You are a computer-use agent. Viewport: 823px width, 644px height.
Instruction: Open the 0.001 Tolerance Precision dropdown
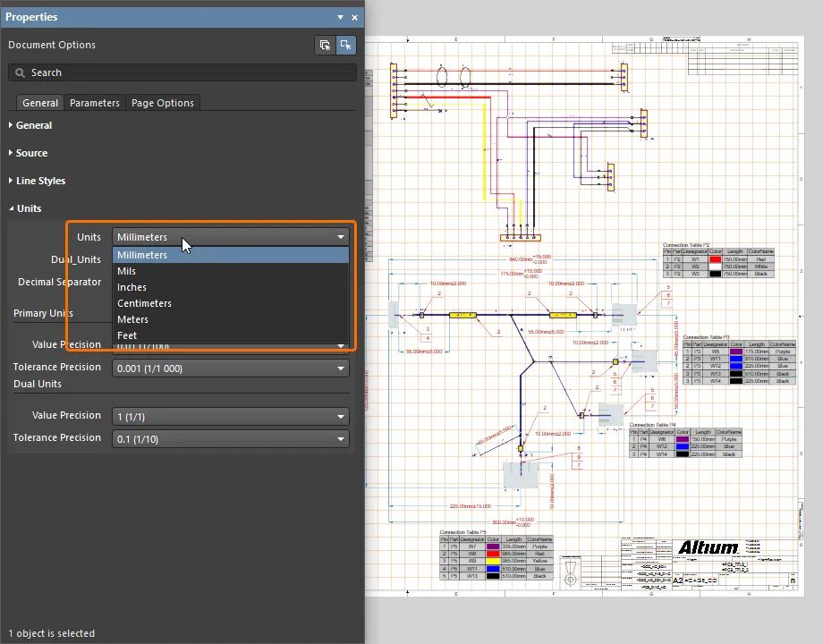pos(230,369)
